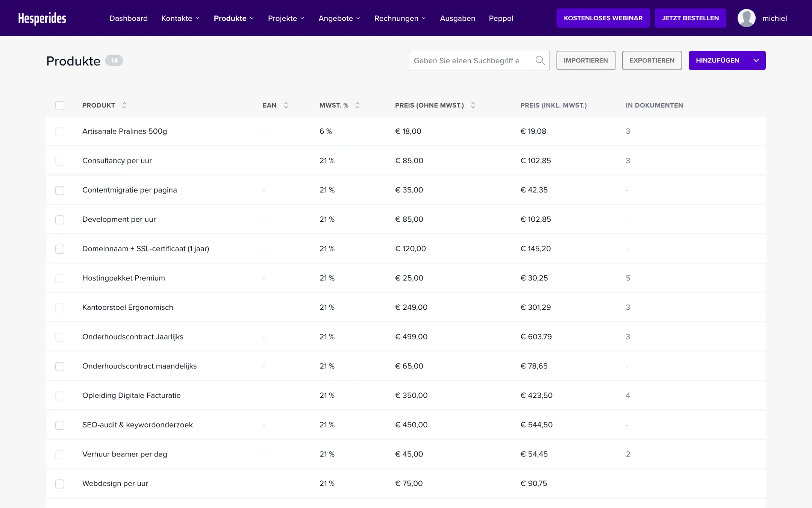Screen dimensions: 812x508
Task: Click the Consultancy per uur product name
Action: point(117,161)
